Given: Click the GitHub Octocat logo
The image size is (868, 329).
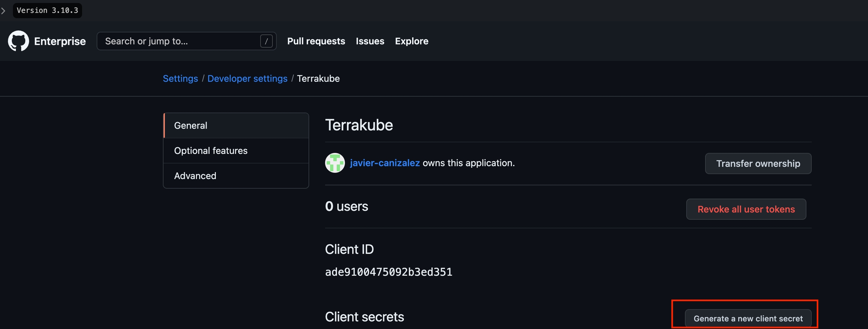Looking at the screenshot, I should 18,41.
